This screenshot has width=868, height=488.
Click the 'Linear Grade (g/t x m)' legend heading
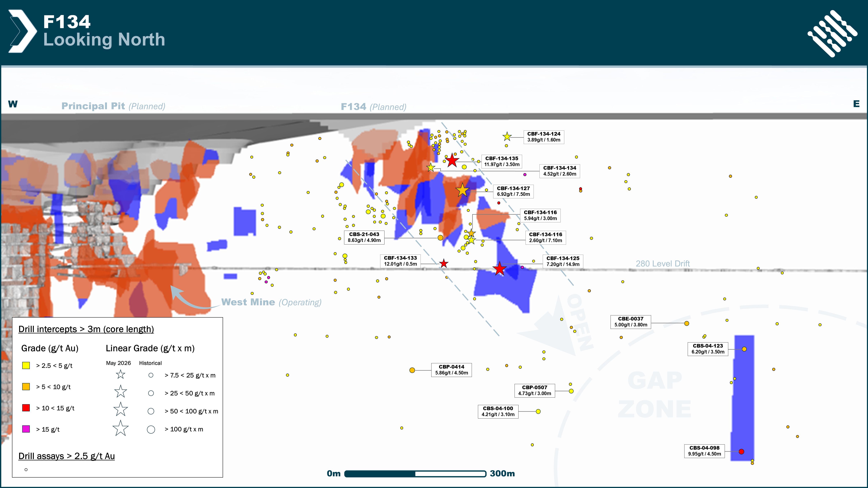click(150, 349)
